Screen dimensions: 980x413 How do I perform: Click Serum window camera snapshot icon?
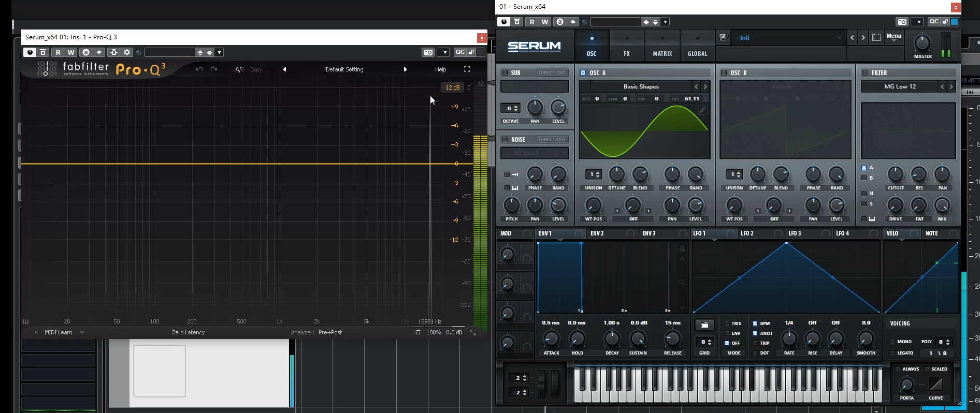click(902, 22)
